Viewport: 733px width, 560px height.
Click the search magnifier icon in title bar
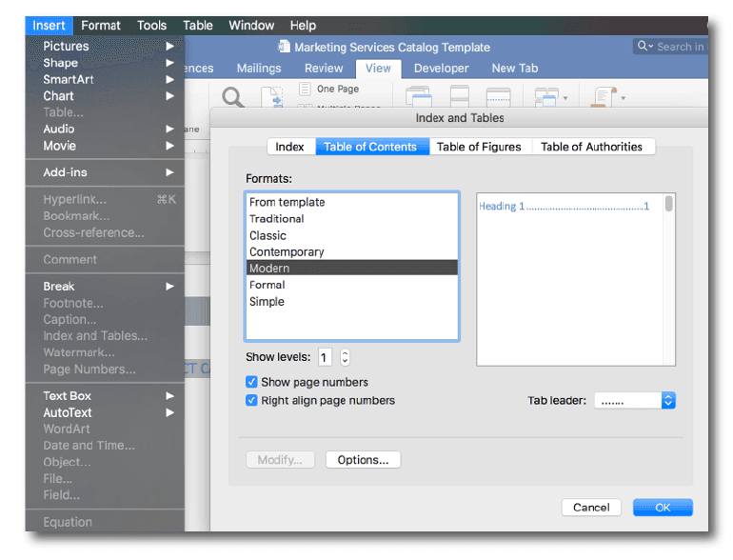(643, 46)
